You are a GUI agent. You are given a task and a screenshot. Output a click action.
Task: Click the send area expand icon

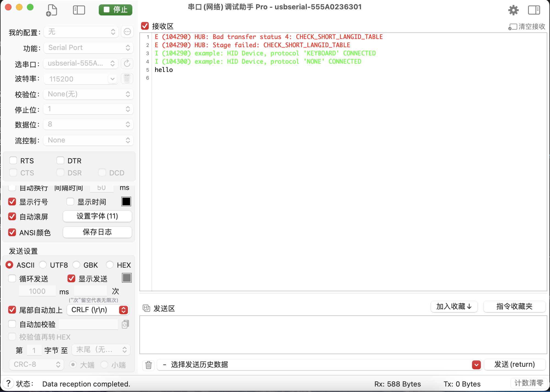(x=146, y=308)
